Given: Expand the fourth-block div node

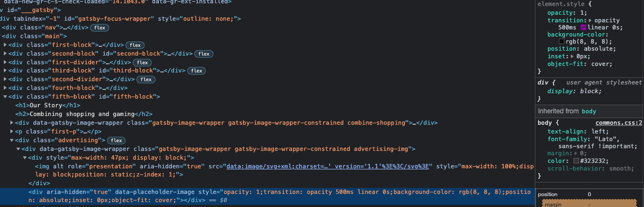Looking at the screenshot, I should click(x=5, y=88).
